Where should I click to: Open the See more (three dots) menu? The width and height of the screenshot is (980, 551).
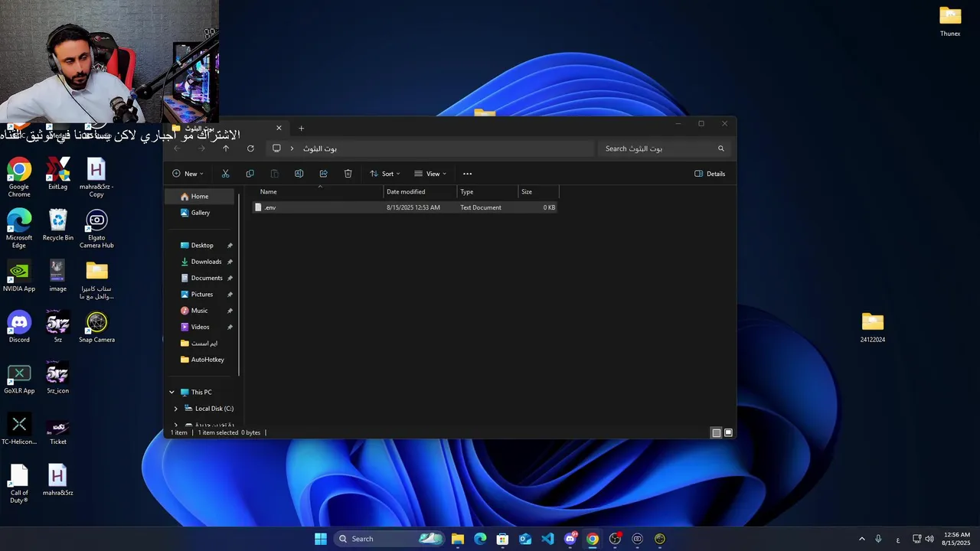467,174
